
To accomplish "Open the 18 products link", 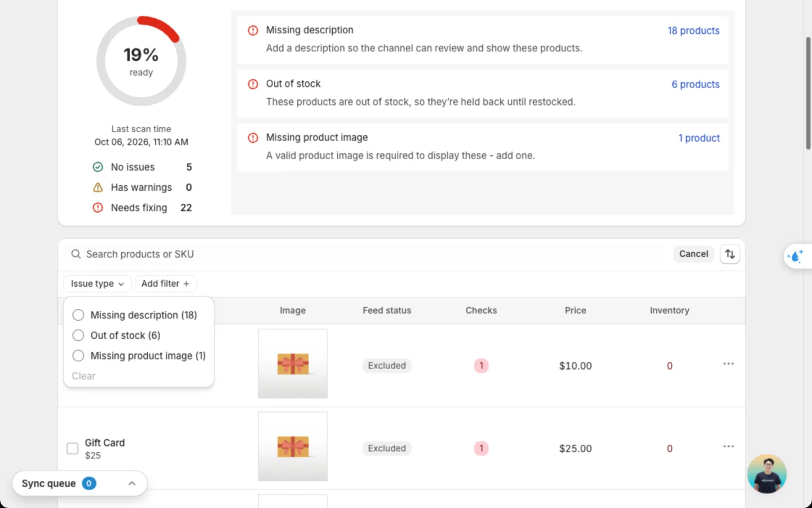I will coord(694,30).
